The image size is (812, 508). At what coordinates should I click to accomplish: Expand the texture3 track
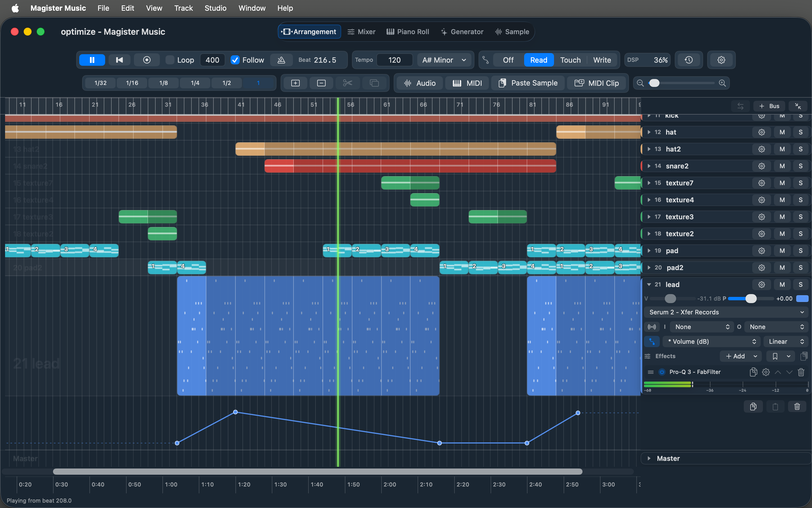coord(649,217)
